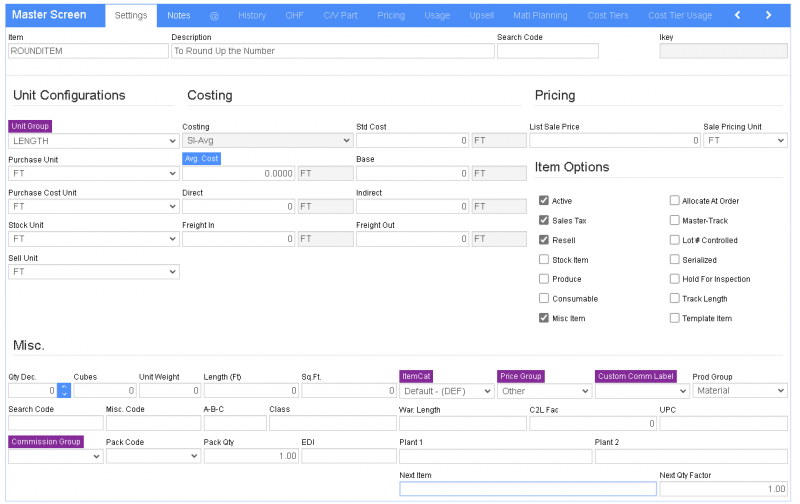Click the Qty Dec. stepper arrows
Image resolution: width=800 pixels, height=504 pixels.
pyautogui.click(x=64, y=391)
